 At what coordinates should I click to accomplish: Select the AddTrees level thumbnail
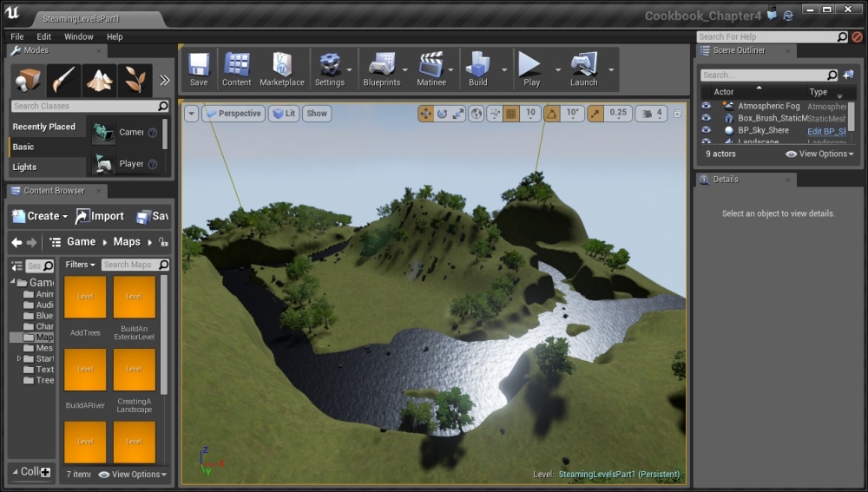click(x=85, y=297)
